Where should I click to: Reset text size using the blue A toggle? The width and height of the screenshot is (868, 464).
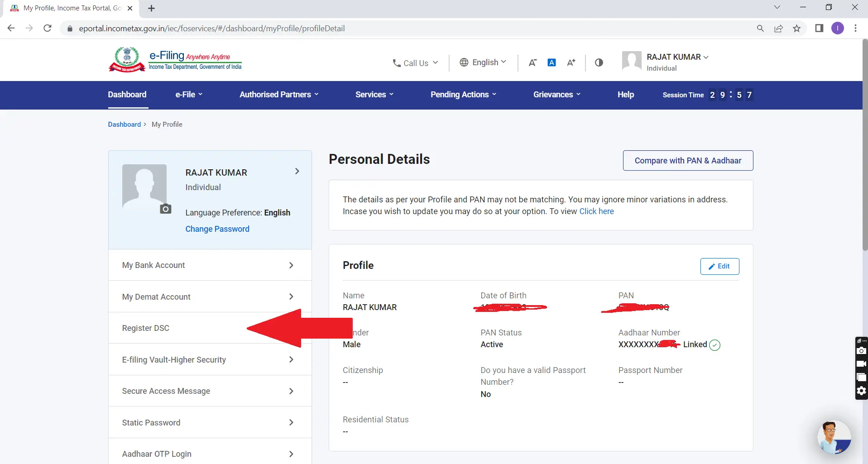point(551,62)
